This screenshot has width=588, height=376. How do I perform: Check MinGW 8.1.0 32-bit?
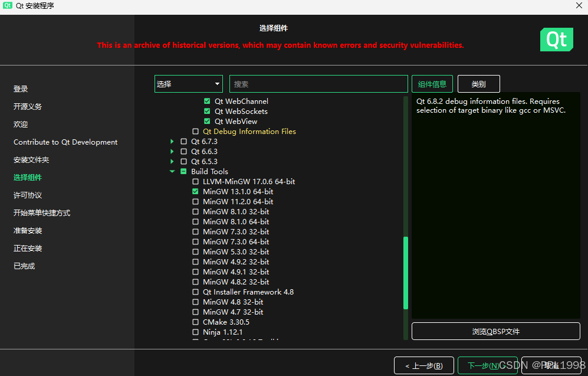click(195, 212)
